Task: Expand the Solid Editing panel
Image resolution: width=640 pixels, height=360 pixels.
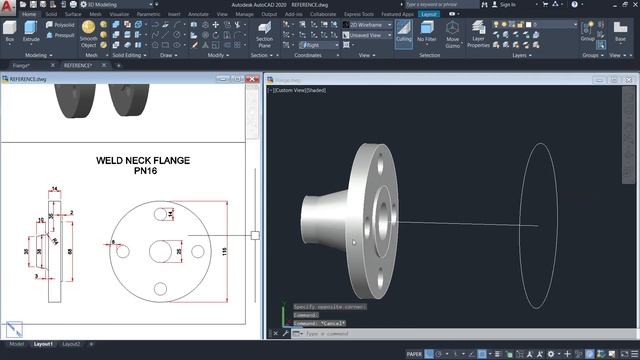Action: [129, 55]
